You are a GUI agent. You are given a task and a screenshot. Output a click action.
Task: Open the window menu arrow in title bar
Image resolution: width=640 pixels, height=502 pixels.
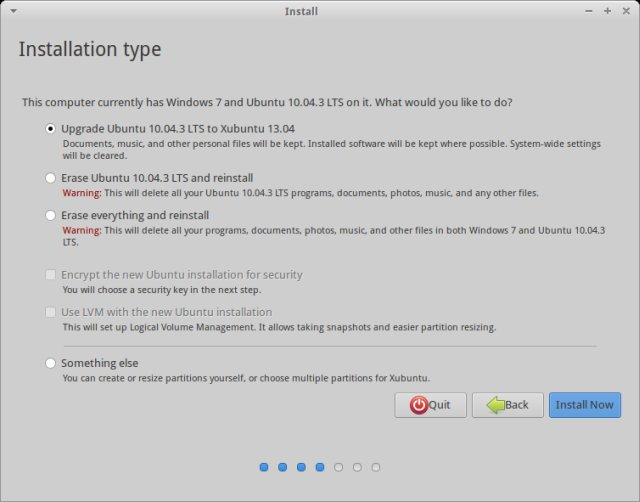pyautogui.click(x=13, y=11)
